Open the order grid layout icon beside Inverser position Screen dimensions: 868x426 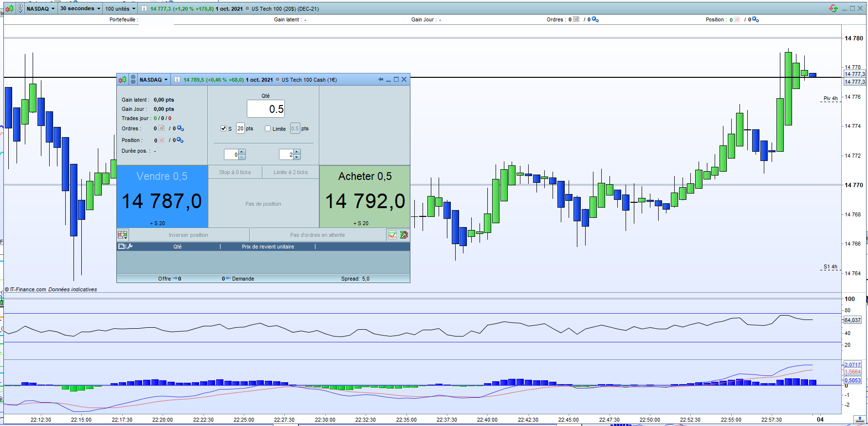123,235
